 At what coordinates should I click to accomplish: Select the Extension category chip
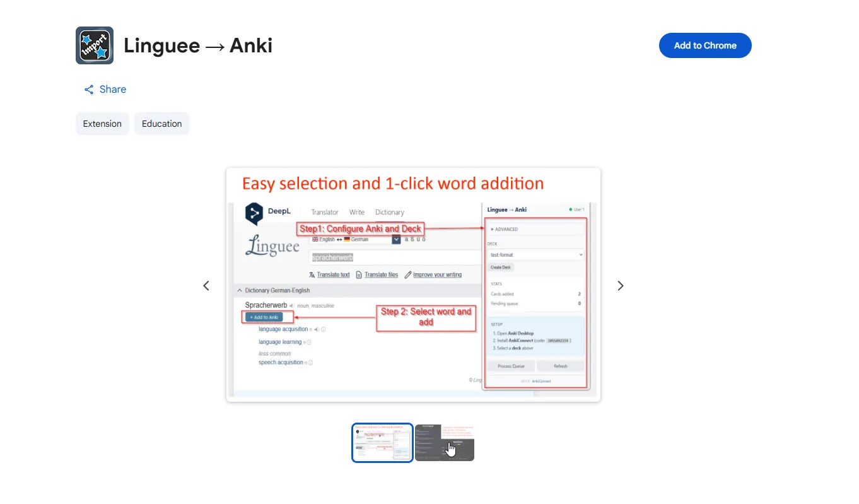coord(102,124)
